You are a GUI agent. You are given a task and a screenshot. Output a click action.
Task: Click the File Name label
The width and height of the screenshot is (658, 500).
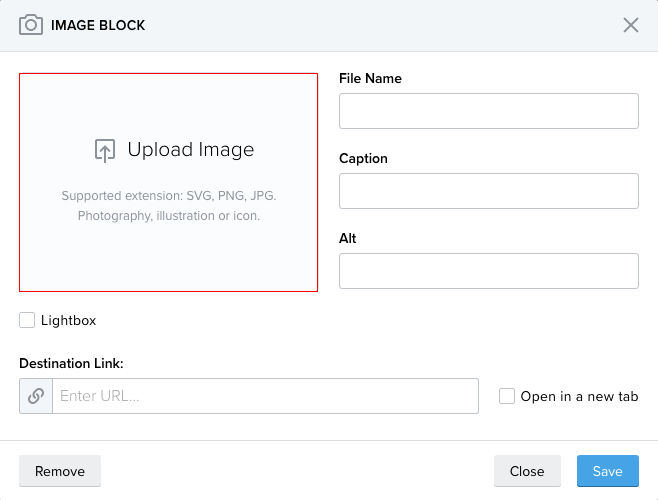click(x=370, y=78)
